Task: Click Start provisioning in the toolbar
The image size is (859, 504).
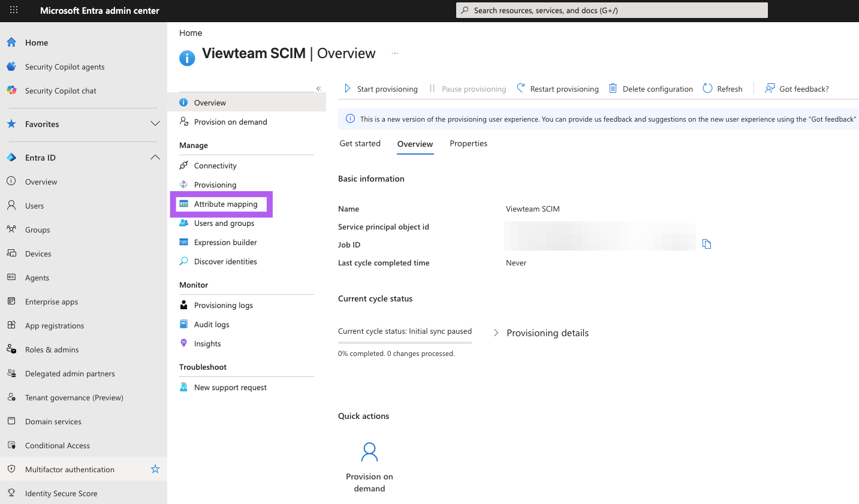Action: [381, 89]
